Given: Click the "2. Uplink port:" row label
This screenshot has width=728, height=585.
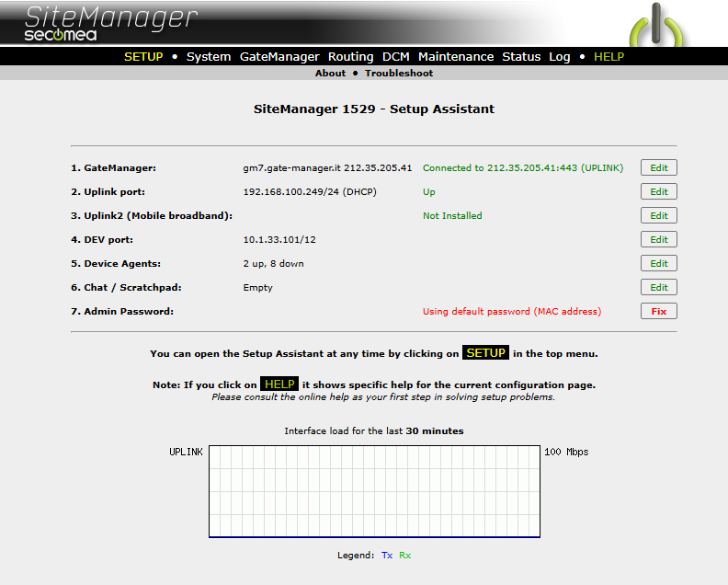Looking at the screenshot, I should coord(108,192).
